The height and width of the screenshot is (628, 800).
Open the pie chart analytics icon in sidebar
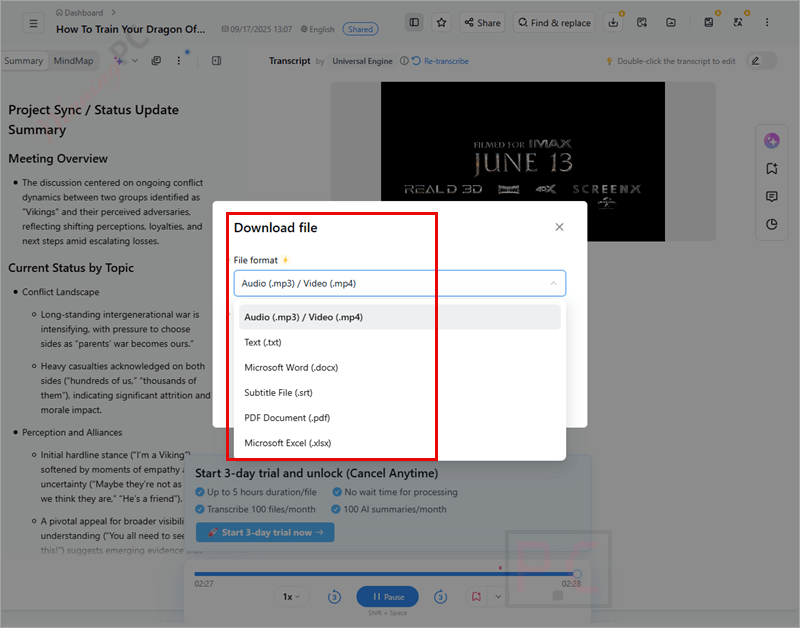click(x=771, y=224)
